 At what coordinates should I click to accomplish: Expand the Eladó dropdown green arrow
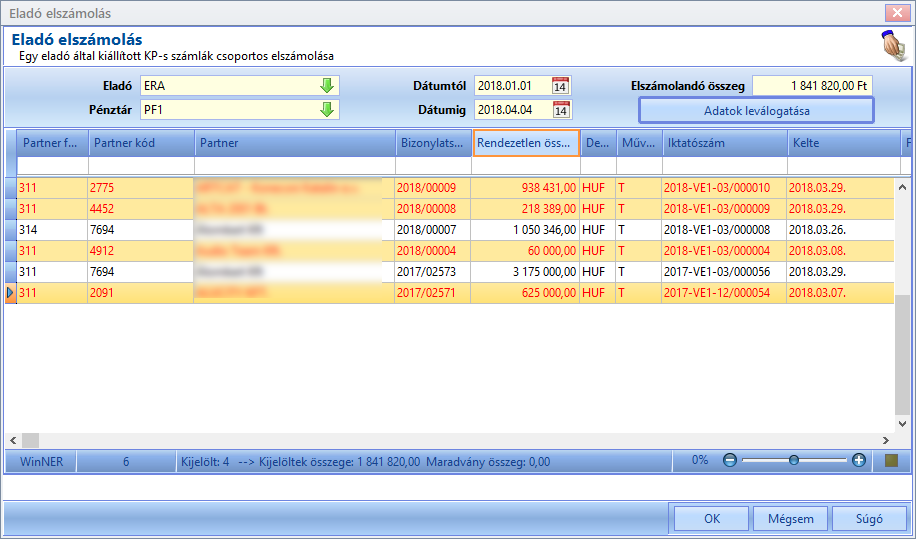pyautogui.click(x=327, y=86)
